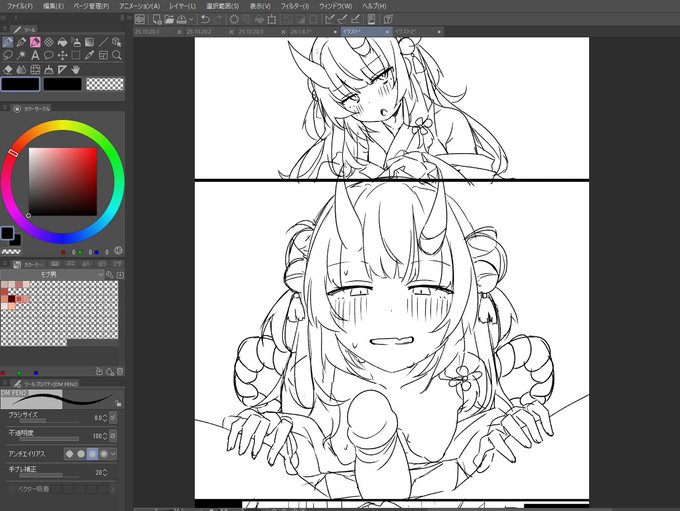Select the Balloon tool

49,56
